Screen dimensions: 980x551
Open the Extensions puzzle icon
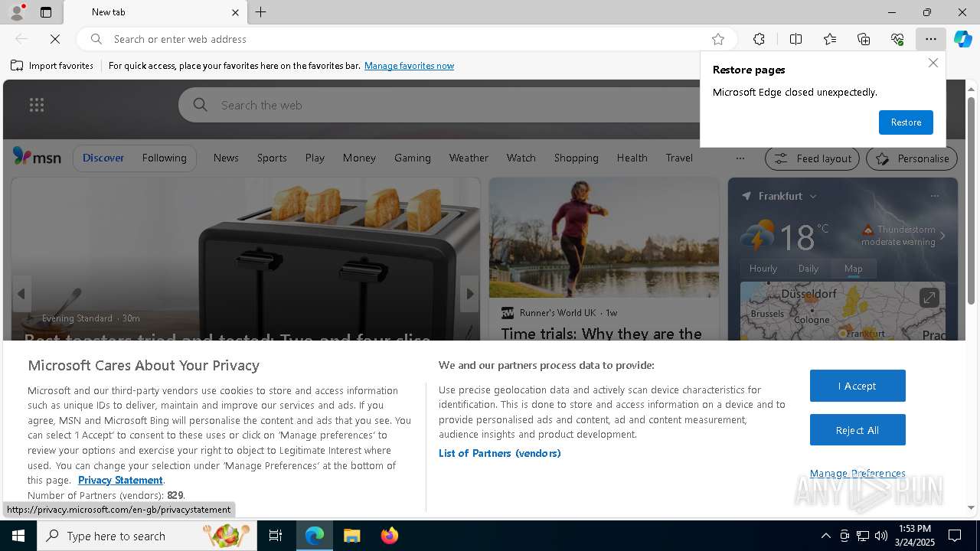pyautogui.click(x=759, y=39)
